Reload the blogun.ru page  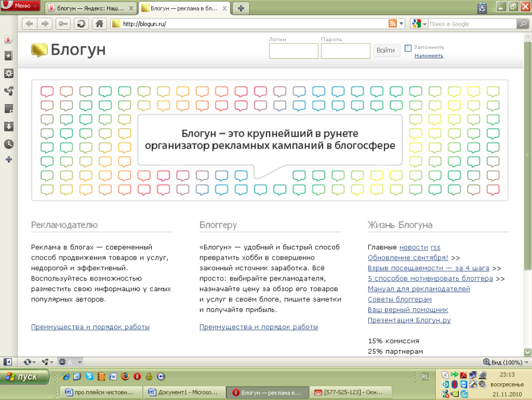pyautogui.click(x=81, y=24)
